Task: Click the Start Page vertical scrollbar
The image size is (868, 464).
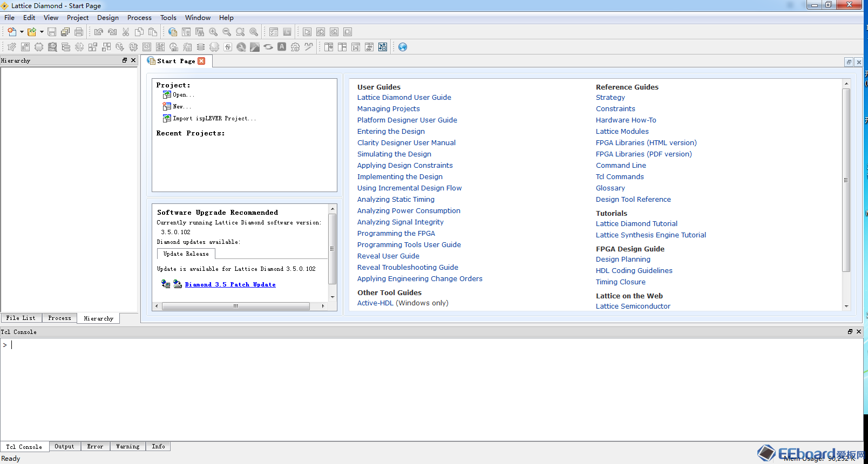Action: [846, 180]
